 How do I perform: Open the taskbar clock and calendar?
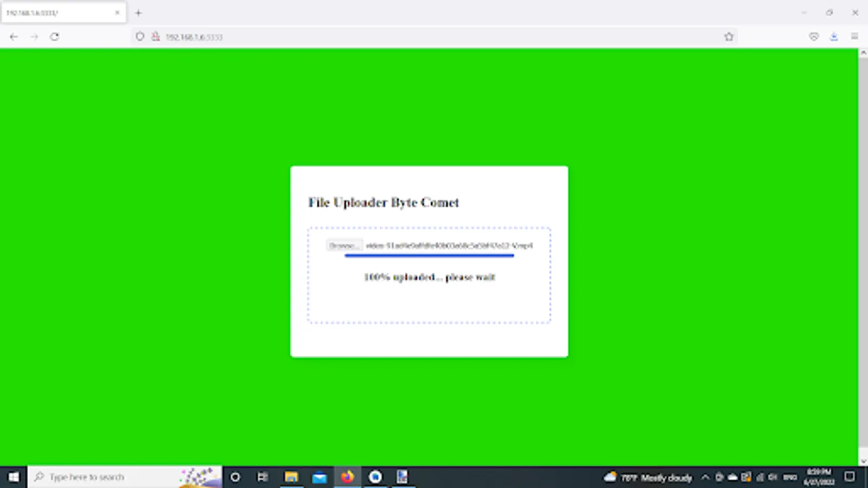(819, 477)
